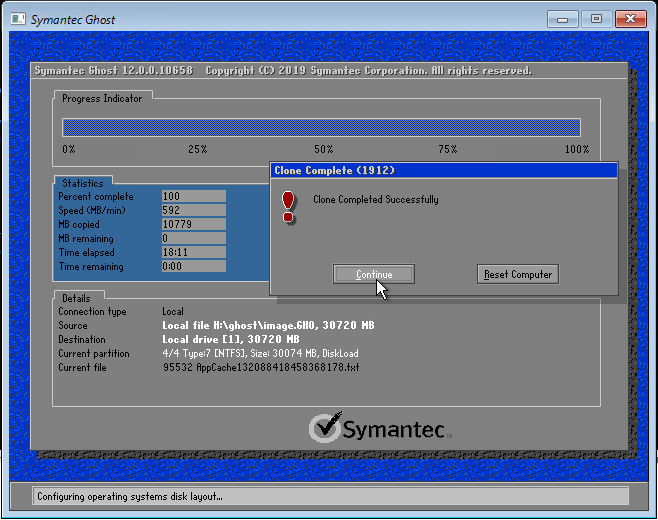The height and width of the screenshot is (520, 658).
Task: Click the Connection type Local value
Action: click(x=173, y=311)
